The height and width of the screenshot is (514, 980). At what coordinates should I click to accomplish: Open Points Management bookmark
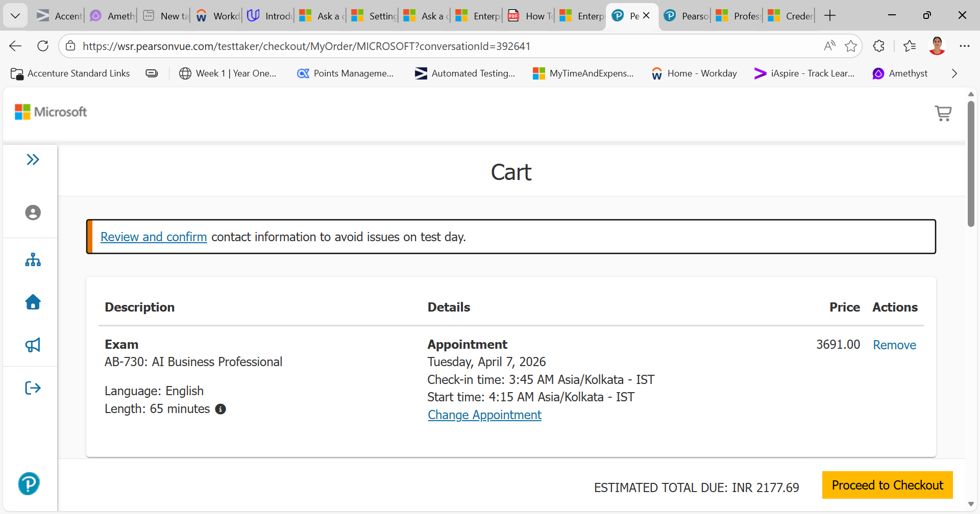pyautogui.click(x=346, y=73)
